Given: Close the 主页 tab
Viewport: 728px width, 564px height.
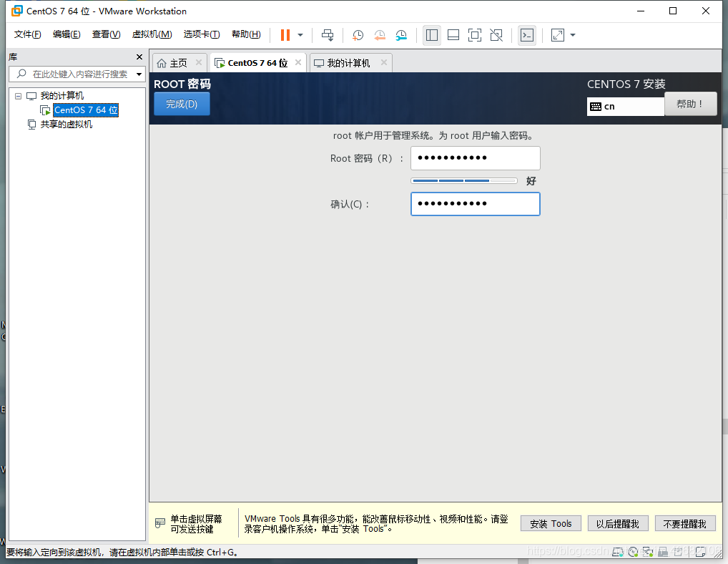Looking at the screenshot, I should point(199,62).
